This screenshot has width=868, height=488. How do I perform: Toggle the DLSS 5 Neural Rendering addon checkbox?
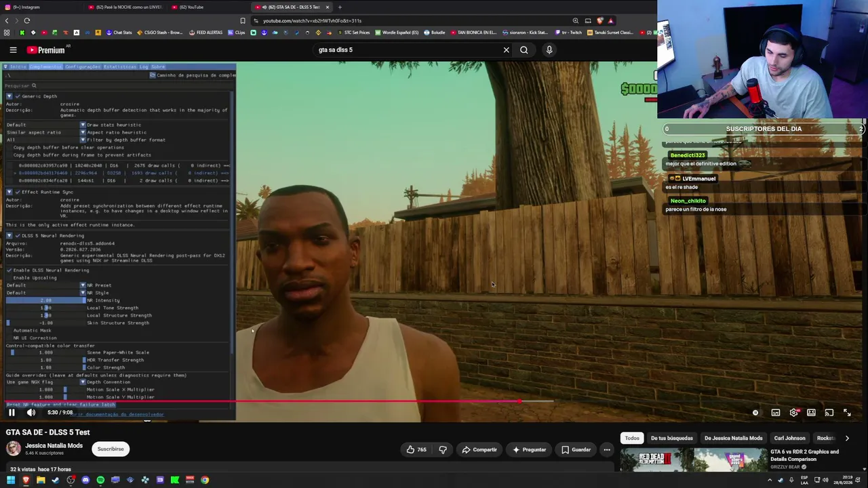[x=18, y=235]
